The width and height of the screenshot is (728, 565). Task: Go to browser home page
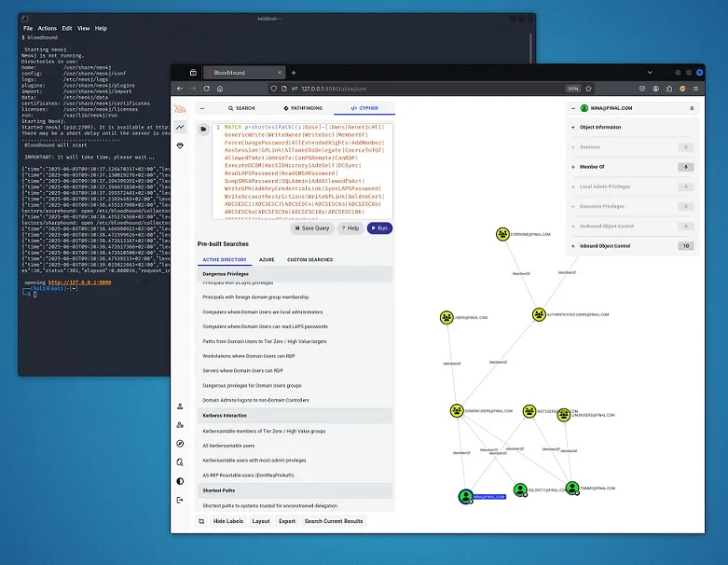[220, 89]
